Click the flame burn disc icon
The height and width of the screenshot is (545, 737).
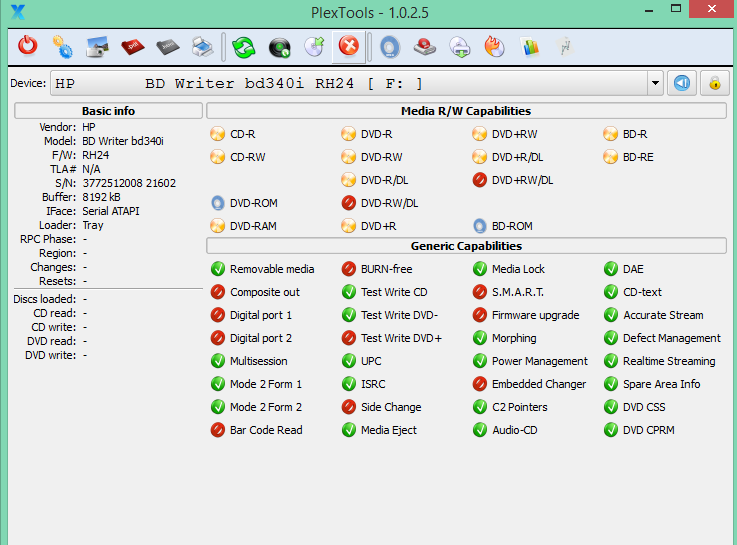click(494, 47)
